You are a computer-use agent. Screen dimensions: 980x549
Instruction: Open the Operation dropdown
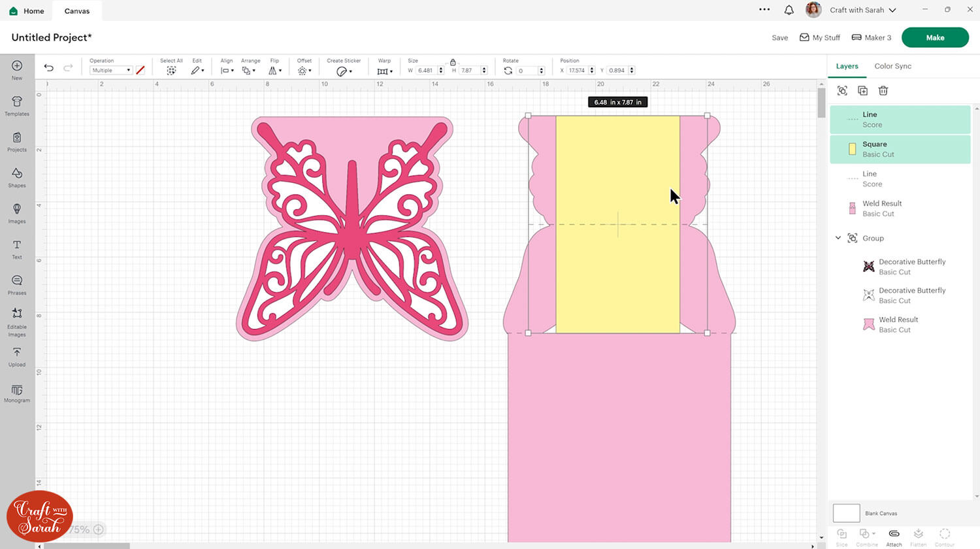point(111,71)
